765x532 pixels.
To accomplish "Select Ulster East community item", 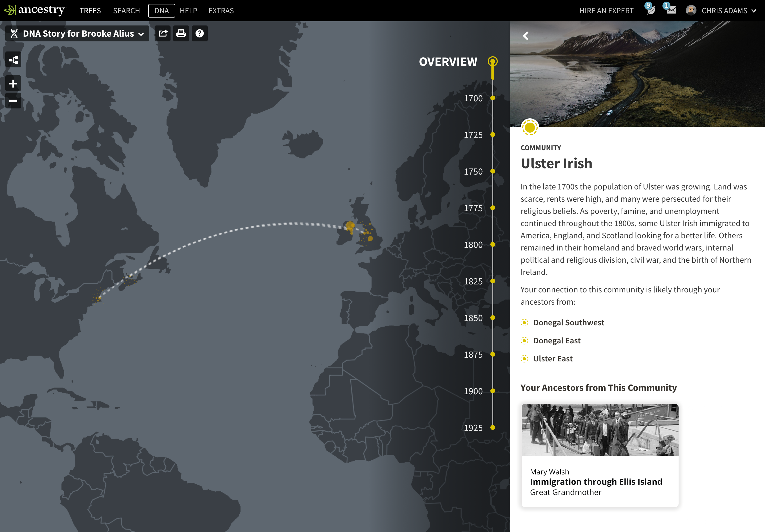I will click(x=553, y=358).
